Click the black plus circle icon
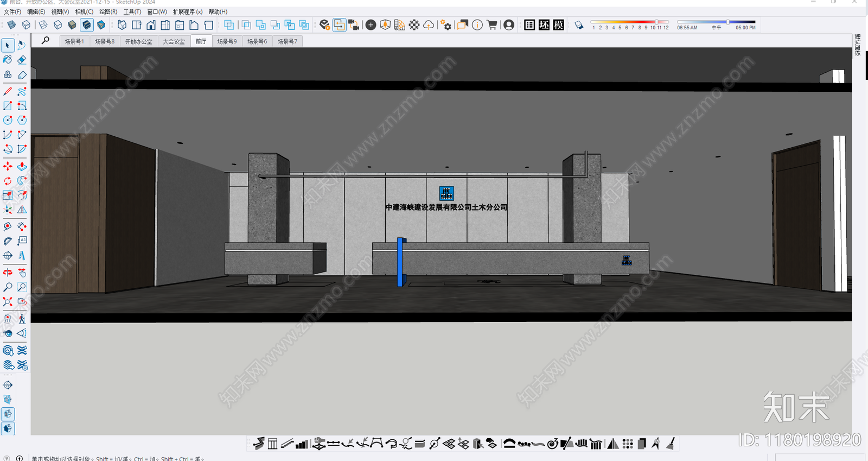 pyautogui.click(x=371, y=25)
